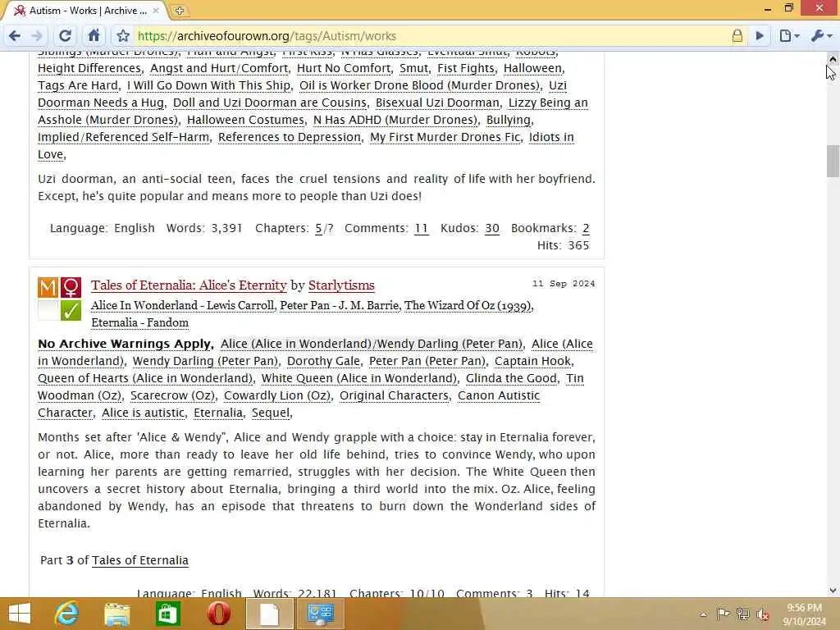Click the padlock security icon in address bar
The width and height of the screenshot is (840, 630).
[737, 36]
